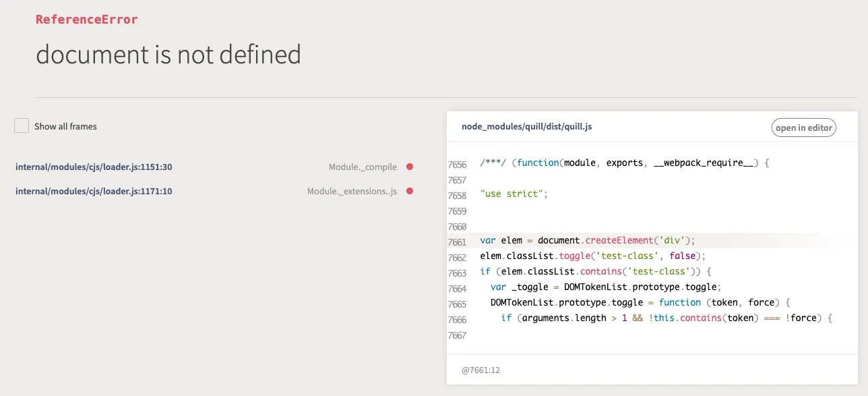The width and height of the screenshot is (868, 396).
Task: Click the @7661:12 position footer
Action: click(480, 370)
